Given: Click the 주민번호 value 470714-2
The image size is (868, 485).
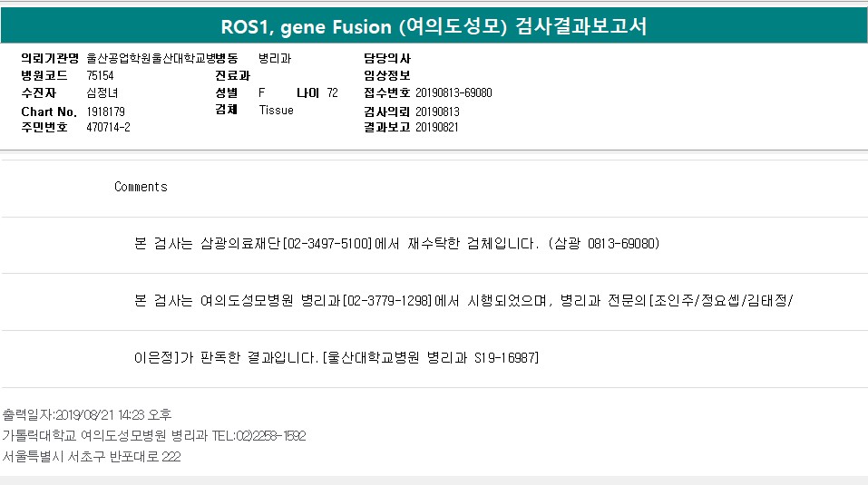Looking at the screenshot, I should (108, 127).
